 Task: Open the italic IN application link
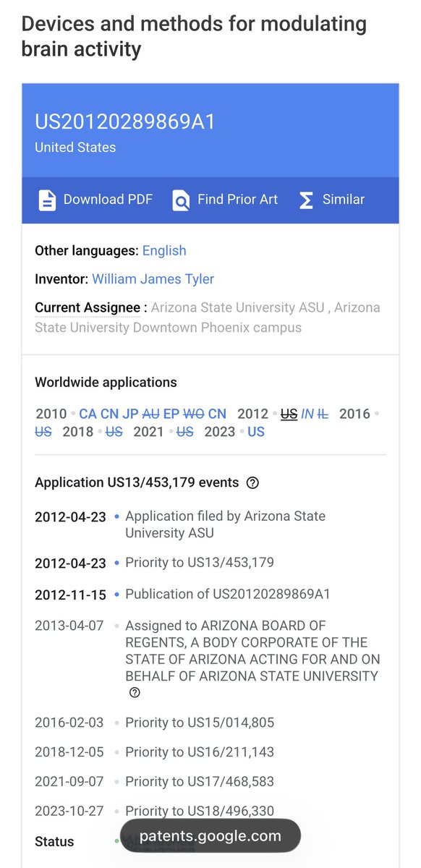(307, 414)
